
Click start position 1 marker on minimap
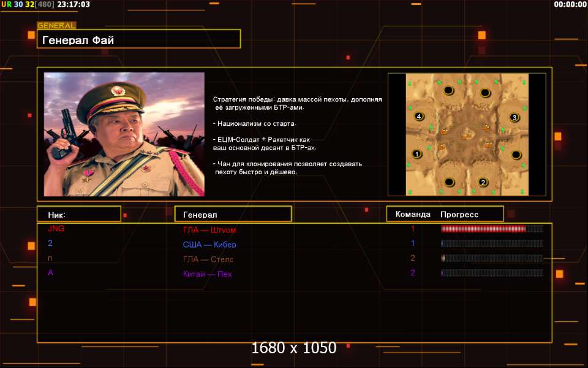(x=417, y=154)
